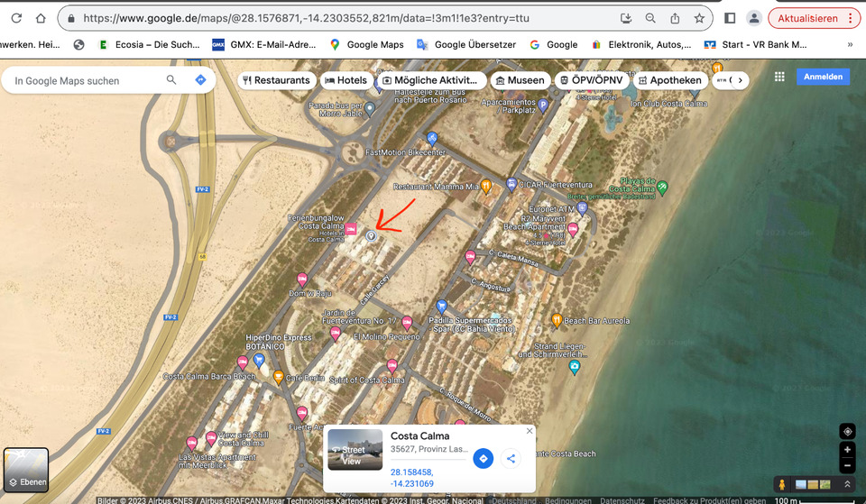
Task: Zoom out with the minus button
Action: 846,465
